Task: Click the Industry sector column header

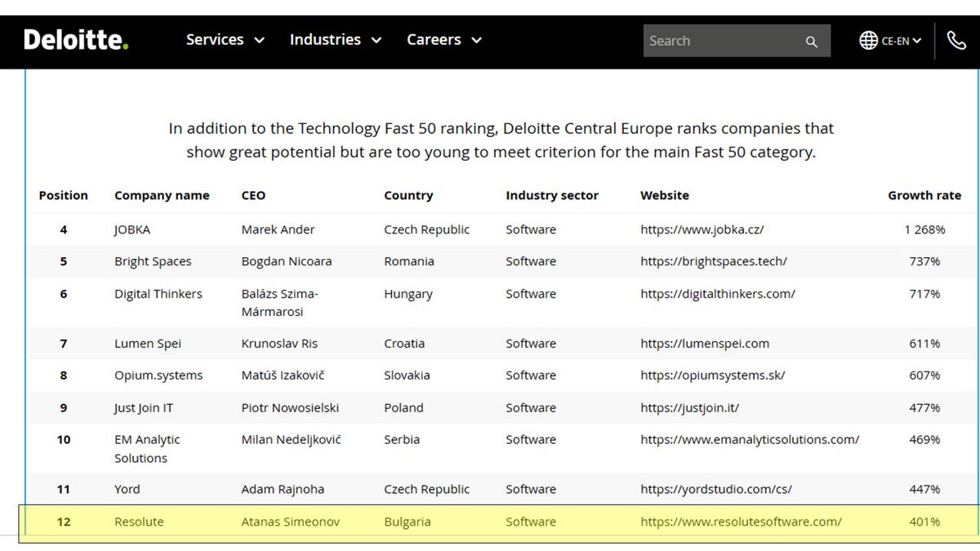Action: (552, 196)
